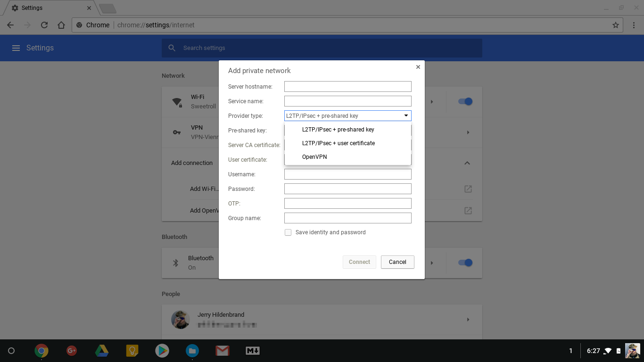
Task: Launch the Markdown editor from the shelf
Action: coord(253,351)
